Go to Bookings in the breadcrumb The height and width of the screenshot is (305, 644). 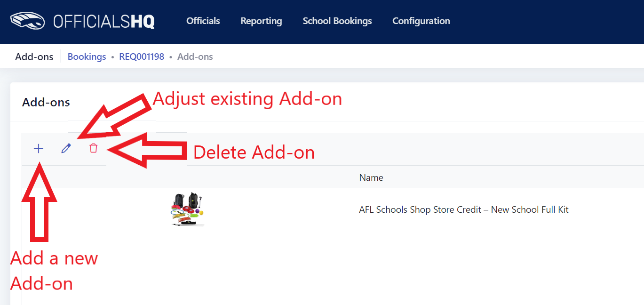pyautogui.click(x=87, y=56)
